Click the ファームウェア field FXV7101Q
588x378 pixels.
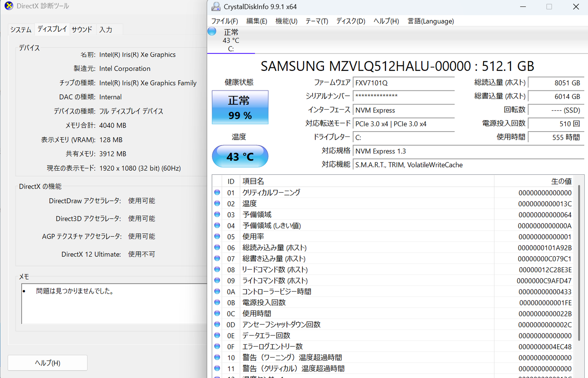pyautogui.click(x=404, y=83)
